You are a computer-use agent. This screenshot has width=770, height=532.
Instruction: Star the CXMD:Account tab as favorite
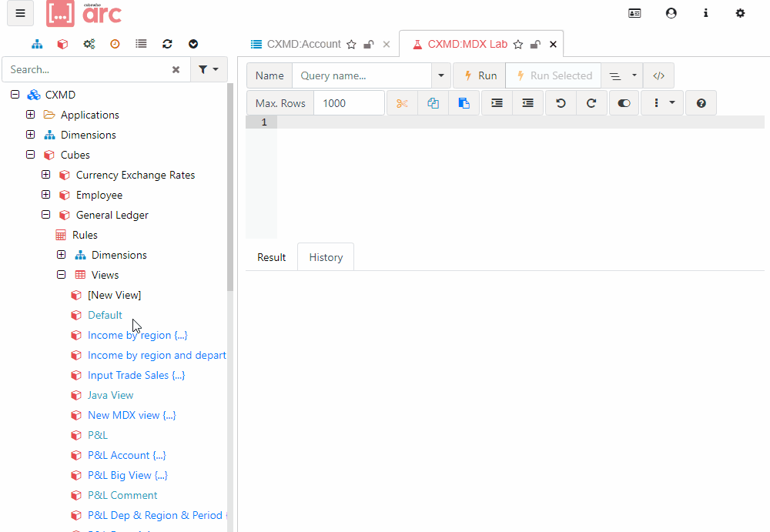351,45
